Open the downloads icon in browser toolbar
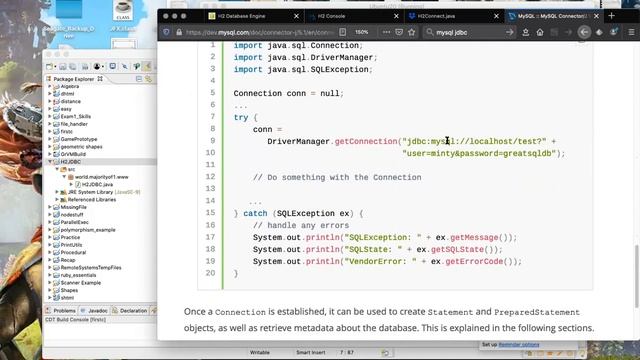The height and width of the screenshot is (360, 640). (526, 32)
